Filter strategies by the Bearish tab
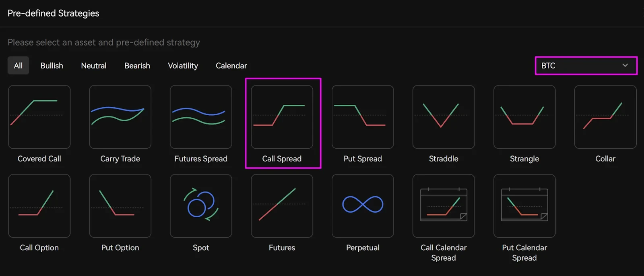 pos(137,66)
